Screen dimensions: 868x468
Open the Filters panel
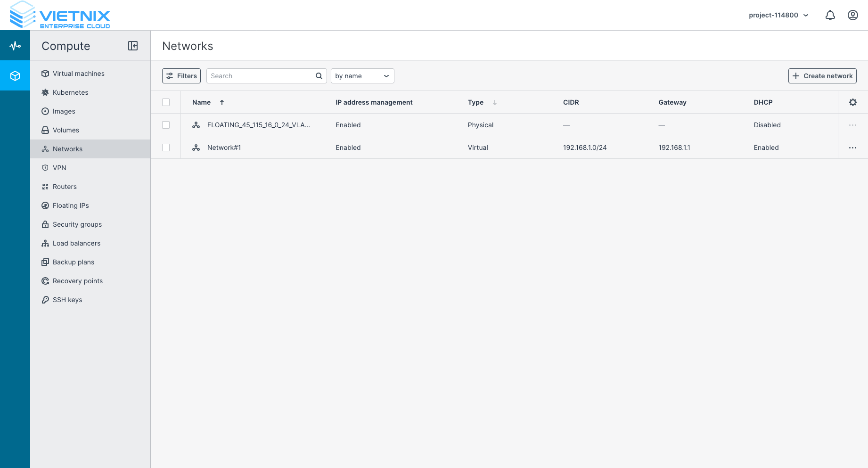tap(181, 76)
